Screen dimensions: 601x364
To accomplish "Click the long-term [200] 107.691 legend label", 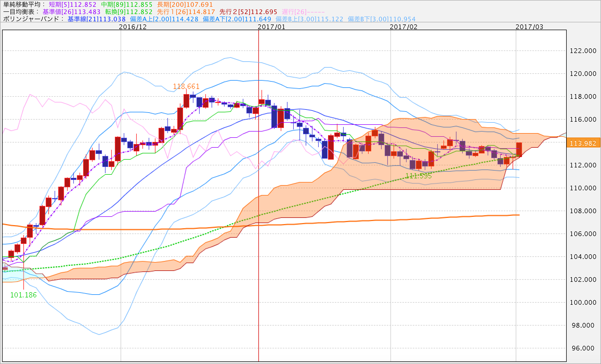I will 185,5.
